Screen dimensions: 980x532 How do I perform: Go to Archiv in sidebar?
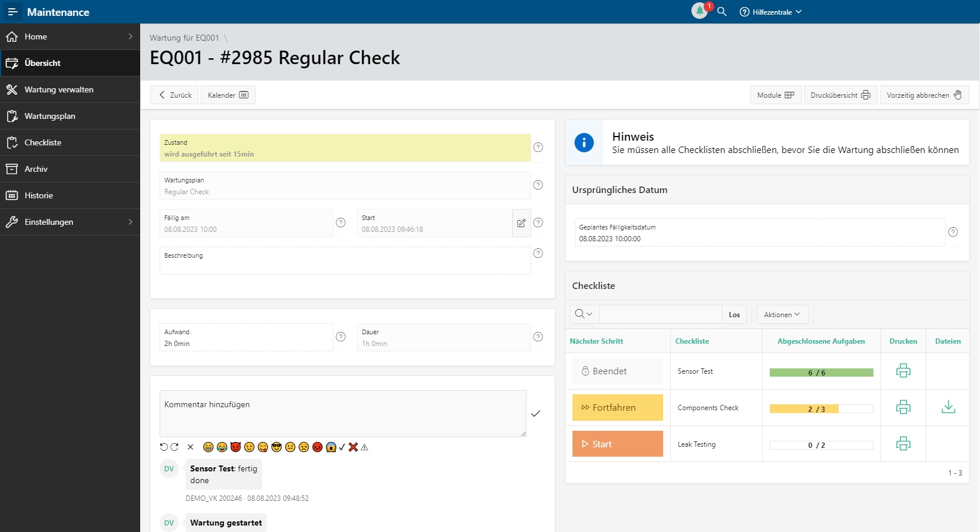point(36,169)
